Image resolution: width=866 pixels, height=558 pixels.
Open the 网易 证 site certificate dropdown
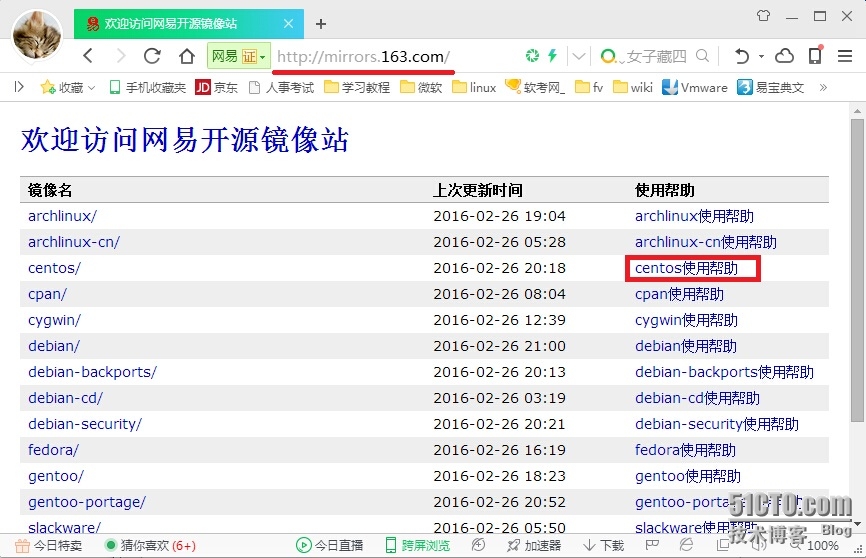pyautogui.click(x=239, y=56)
